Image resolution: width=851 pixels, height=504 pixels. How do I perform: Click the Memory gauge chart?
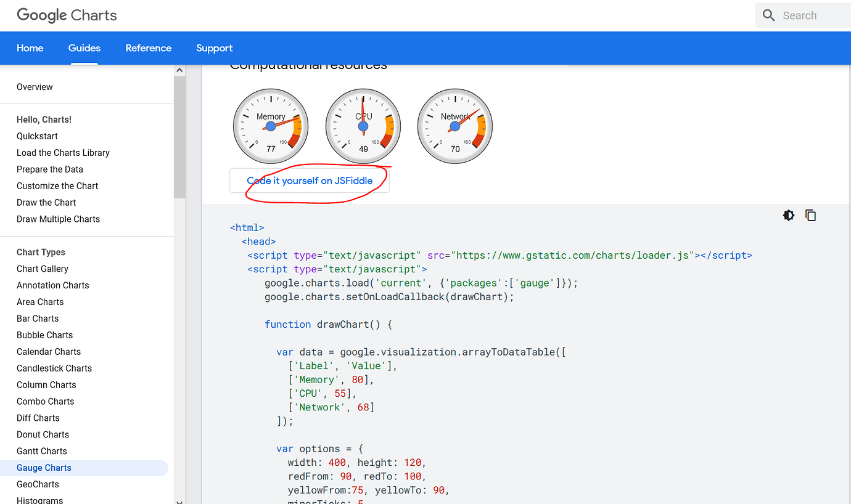click(271, 126)
